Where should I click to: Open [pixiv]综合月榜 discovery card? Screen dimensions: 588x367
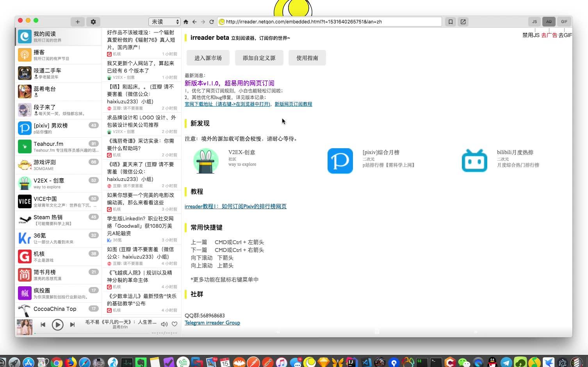(x=371, y=161)
